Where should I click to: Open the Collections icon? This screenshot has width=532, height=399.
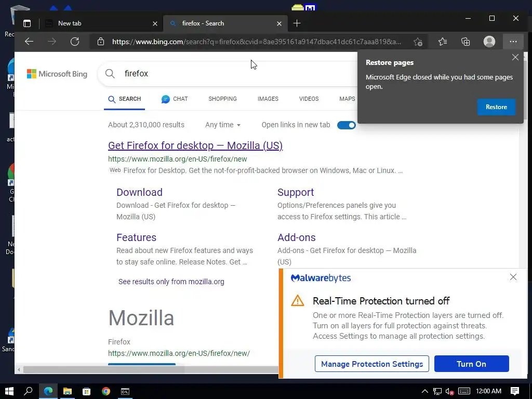[x=465, y=42]
